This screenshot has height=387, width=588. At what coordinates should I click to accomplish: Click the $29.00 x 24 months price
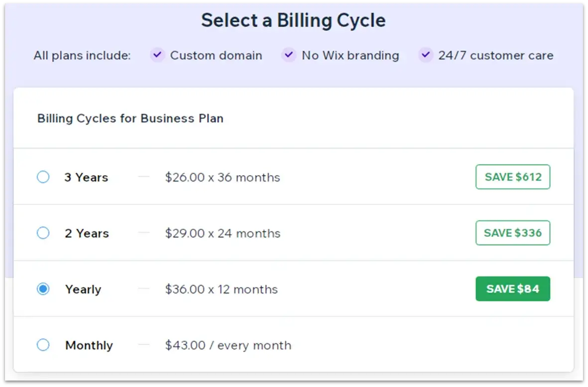click(x=223, y=233)
